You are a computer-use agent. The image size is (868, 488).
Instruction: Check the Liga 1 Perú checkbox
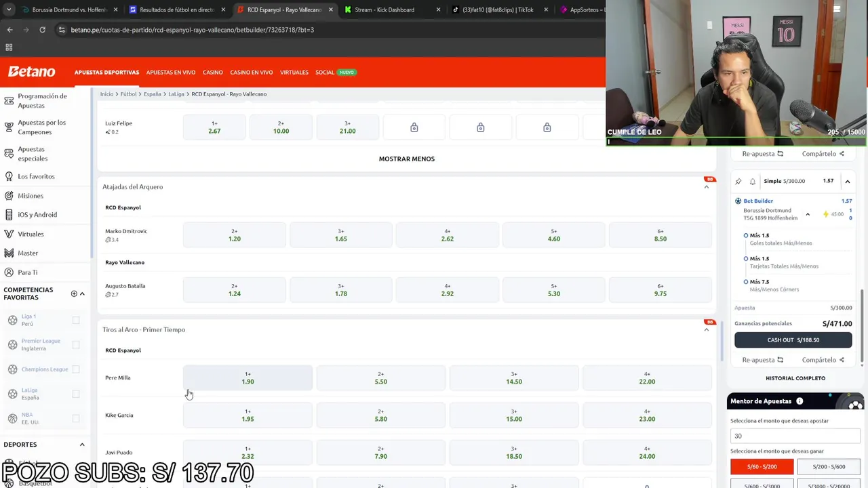(x=76, y=320)
